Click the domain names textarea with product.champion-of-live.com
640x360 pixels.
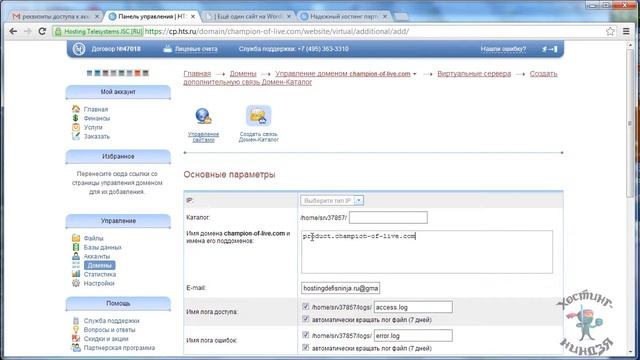pyautogui.click(x=427, y=252)
